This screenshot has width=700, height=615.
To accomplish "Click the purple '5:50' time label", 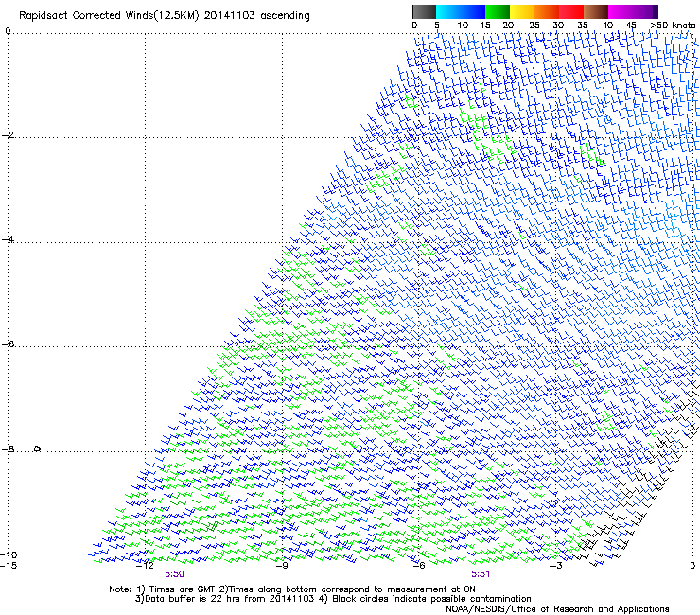I will pos(174,574).
